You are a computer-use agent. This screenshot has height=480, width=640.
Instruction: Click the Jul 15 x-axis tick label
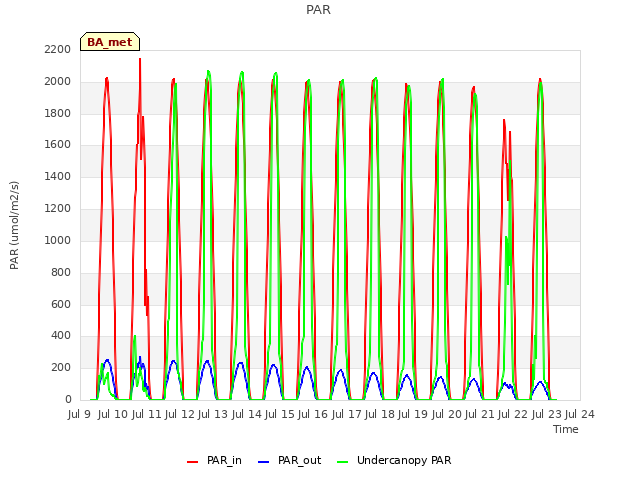click(279, 414)
